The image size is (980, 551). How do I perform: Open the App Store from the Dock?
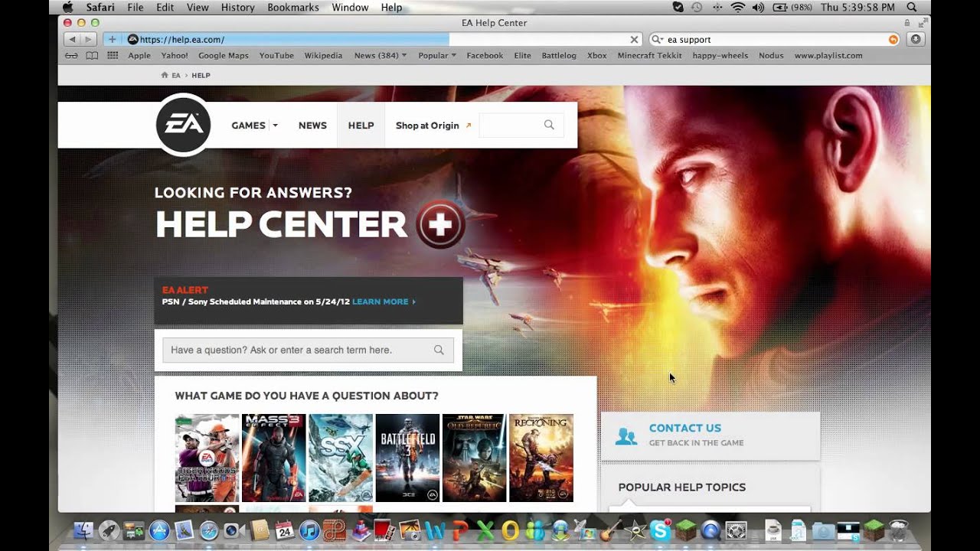pos(159,530)
